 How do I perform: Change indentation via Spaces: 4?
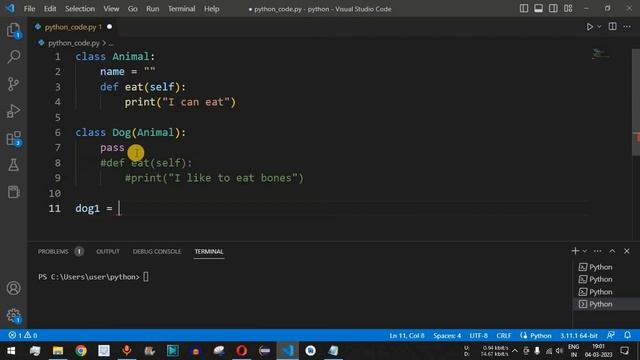[x=447, y=336]
